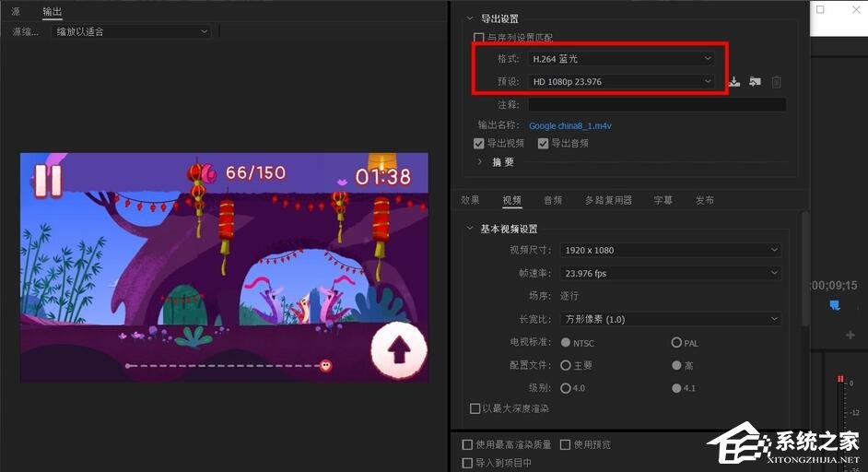Screen dimensions: 868x472
Task: Open the 格式 H.264 蓝光 dropdown
Action: tap(621, 59)
